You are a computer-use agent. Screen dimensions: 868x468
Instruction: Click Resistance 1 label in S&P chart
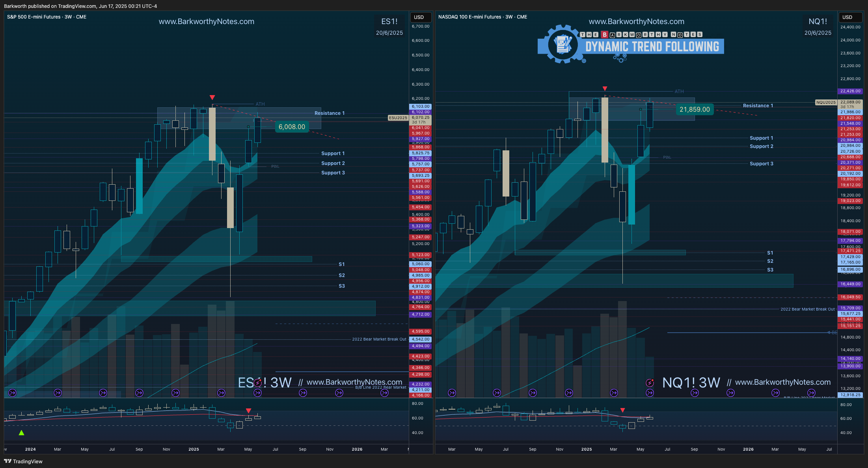pyautogui.click(x=330, y=113)
